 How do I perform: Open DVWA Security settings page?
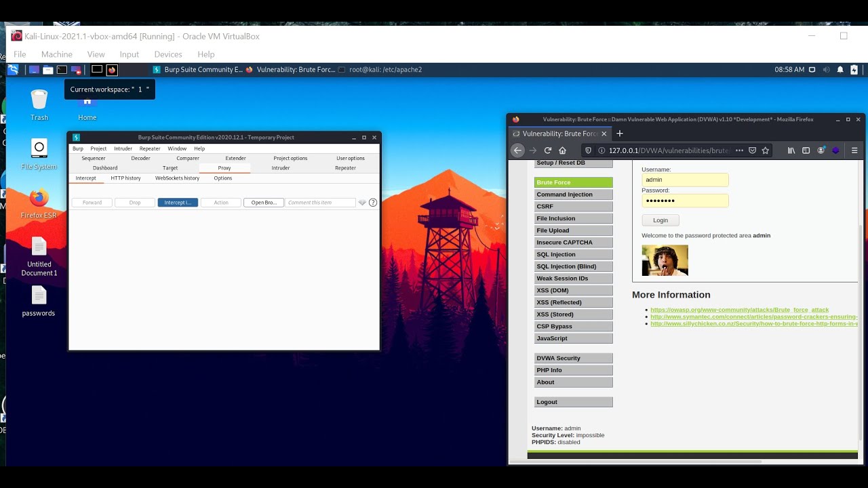pyautogui.click(x=574, y=358)
